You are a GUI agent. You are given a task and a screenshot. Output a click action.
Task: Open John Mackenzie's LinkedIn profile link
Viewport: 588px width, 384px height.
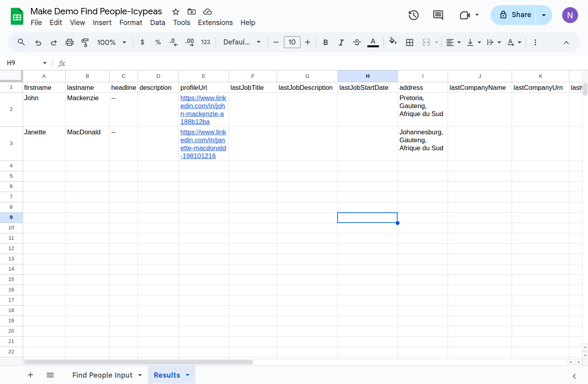pyautogui.click(x=203, y=110)
